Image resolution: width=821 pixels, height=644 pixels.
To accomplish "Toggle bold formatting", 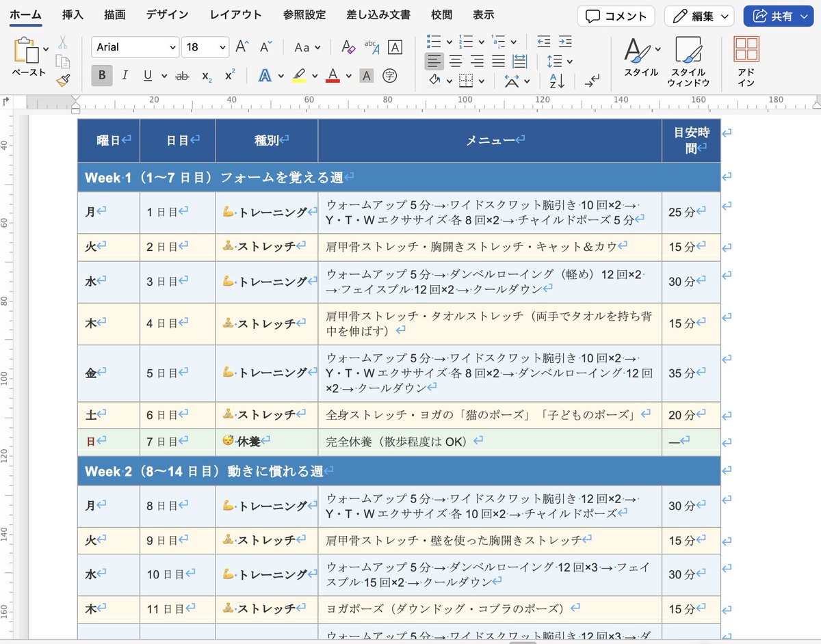I will pos(102,76).
